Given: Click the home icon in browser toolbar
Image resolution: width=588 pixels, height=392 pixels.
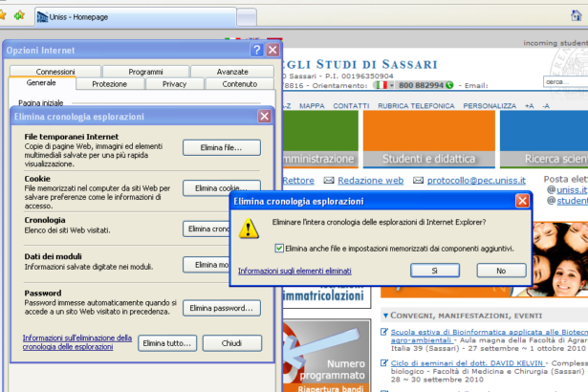Looking at the screenshot, I should click(x=4, y=17).
